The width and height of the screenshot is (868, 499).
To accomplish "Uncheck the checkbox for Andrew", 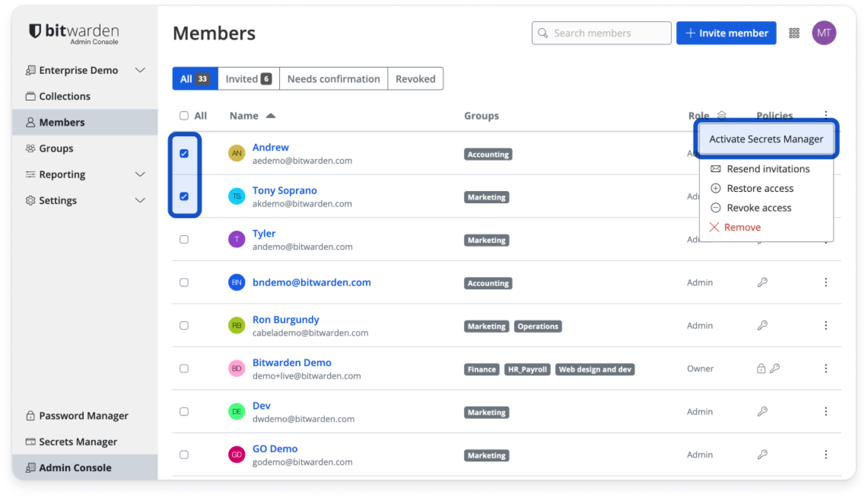I will [x=184, y=153].
